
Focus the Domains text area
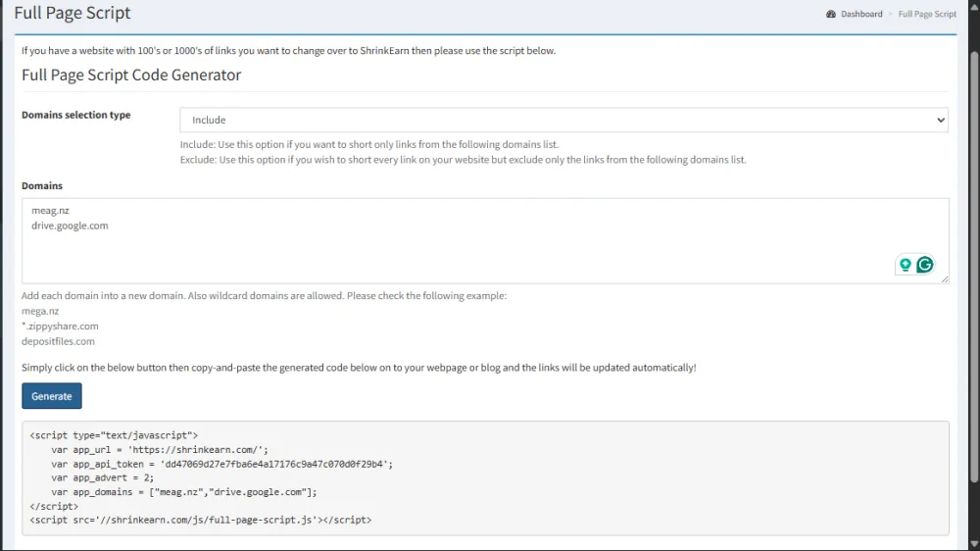coord(485,241)
